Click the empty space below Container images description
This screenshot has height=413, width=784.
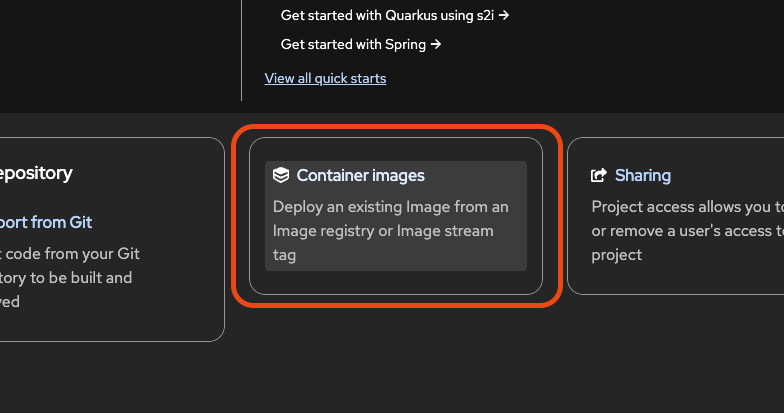396,282
